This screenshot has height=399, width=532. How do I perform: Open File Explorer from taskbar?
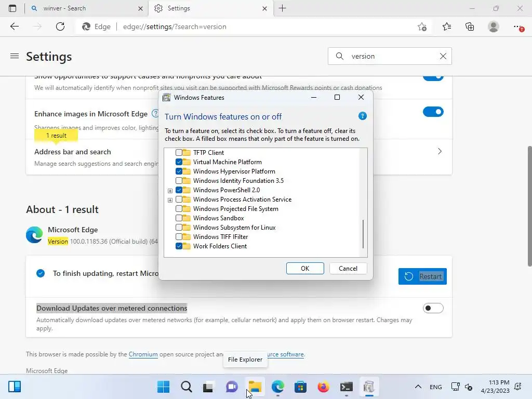[255, 387]
